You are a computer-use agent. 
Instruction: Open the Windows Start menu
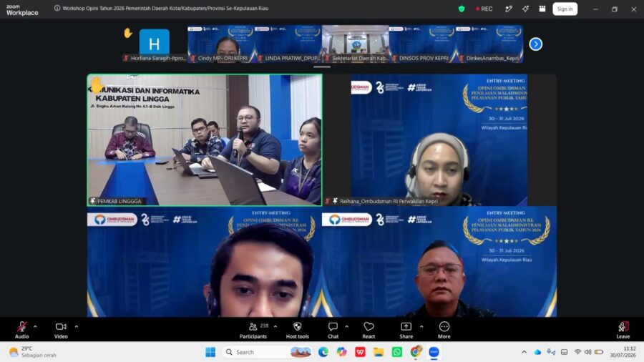pyautogui.click(x=210, y=352)
